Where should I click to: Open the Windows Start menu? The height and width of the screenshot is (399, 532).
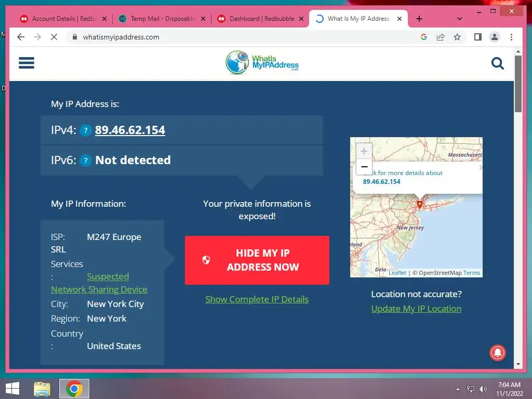click(x=12, y=389)
